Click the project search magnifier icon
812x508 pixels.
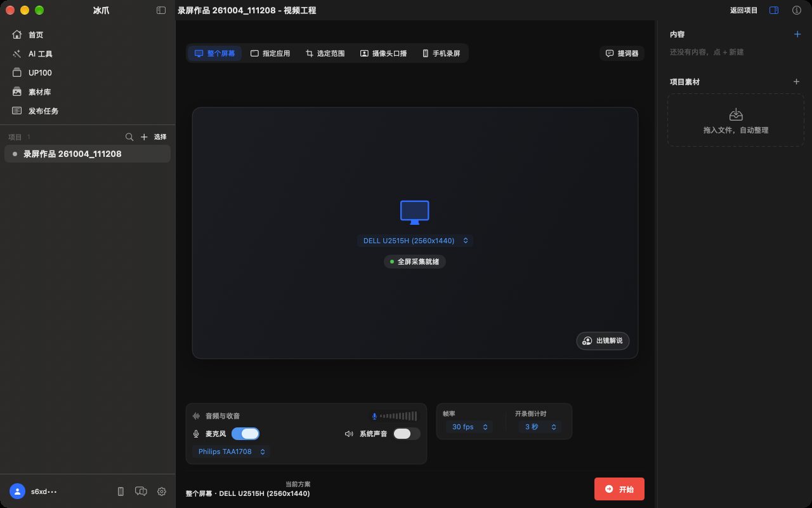[129, 137]
